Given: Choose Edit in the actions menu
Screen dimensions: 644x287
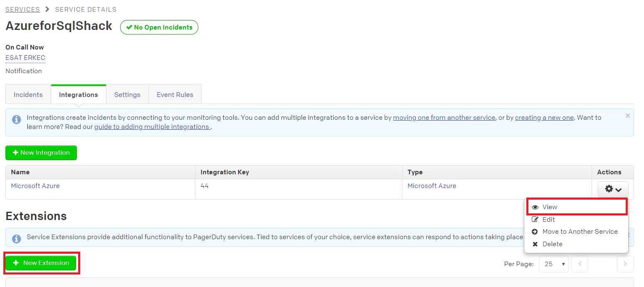Looking at the screenshot, I should point(548,219).
